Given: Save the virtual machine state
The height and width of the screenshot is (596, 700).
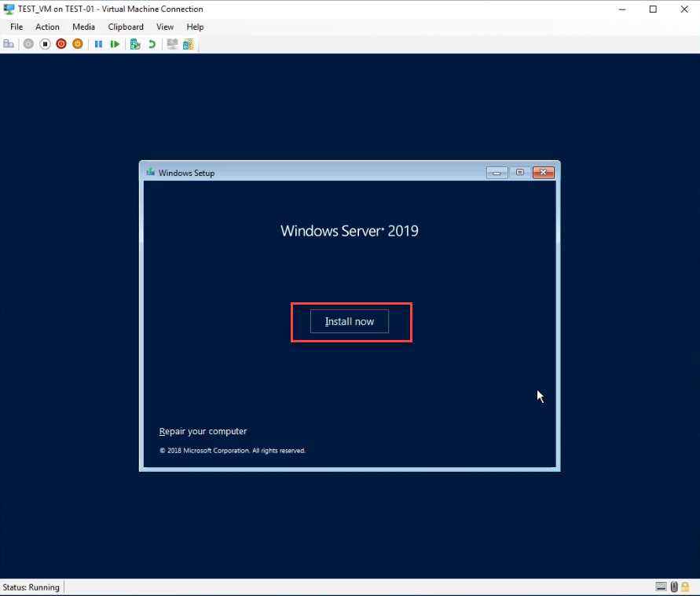Looking at the screenshot, I should point(78,43).
